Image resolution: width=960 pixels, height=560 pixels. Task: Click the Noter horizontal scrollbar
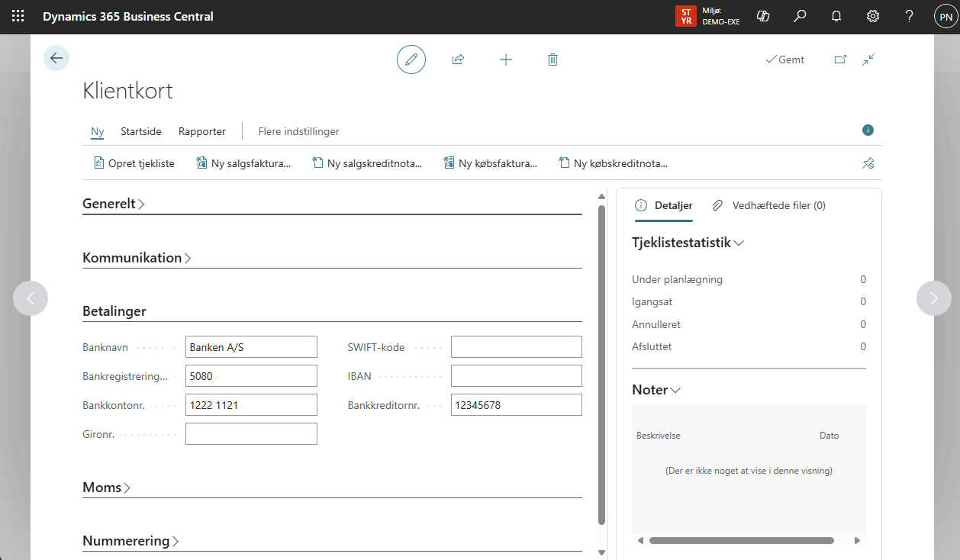pyautogui.click(x=741, y=540)
